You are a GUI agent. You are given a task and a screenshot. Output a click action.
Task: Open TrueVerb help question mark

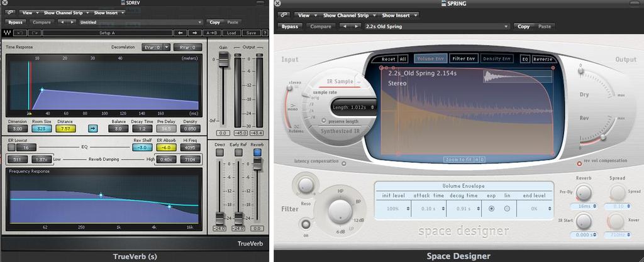pyautogui.click(x=264, y=33)
